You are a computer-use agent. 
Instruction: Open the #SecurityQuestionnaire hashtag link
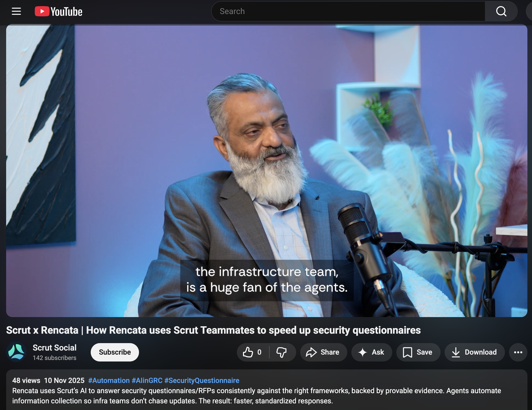tap(202, 380)
